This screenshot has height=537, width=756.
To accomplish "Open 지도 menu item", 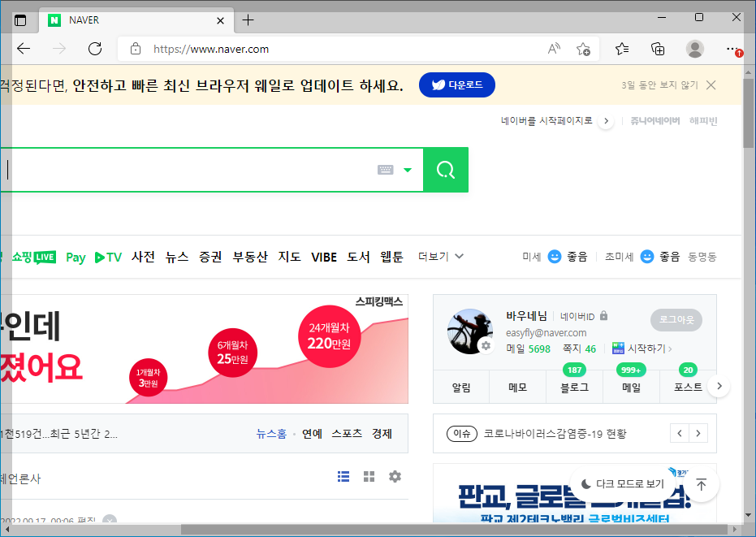I will click(x=289, y=257).
